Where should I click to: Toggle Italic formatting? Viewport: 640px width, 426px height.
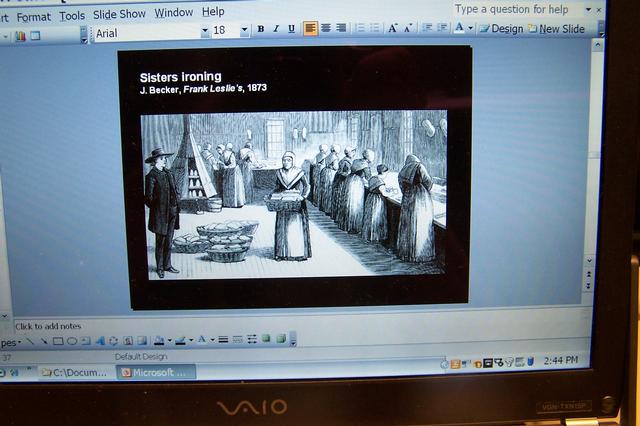(276, 29)
